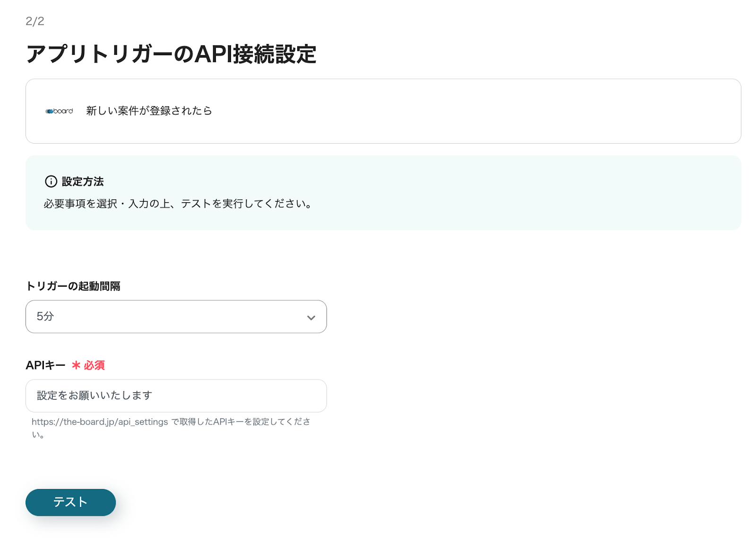Click the 設定をお願いいたします placeholder text
The width and height of the screenshot is (756, 540).
click(x=94, y=395)
